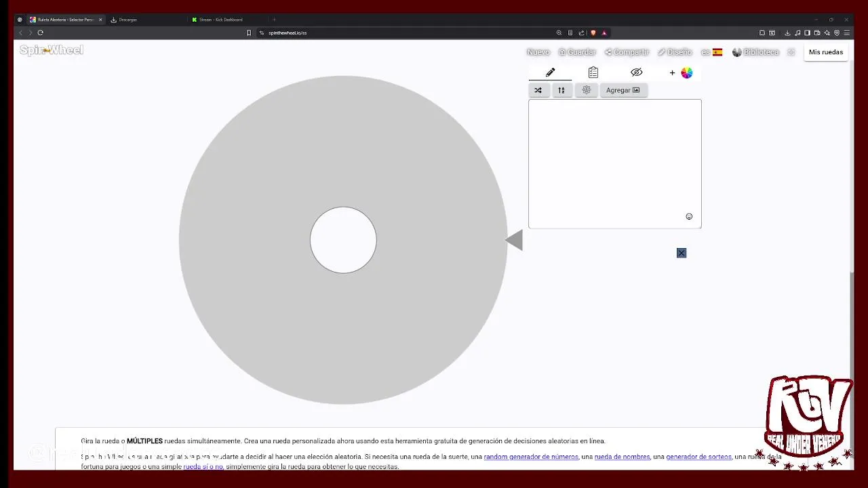
Task: Open the zoom magnifier icon in address bar
Action: tap(559, 33)
